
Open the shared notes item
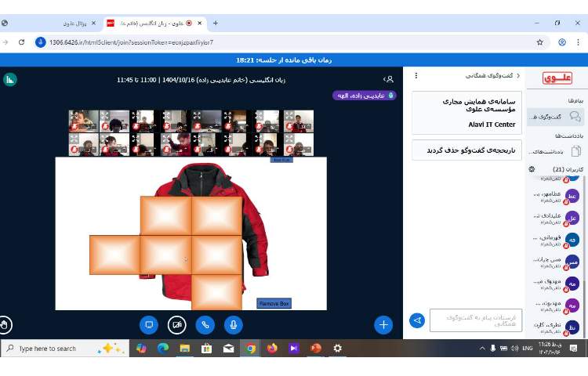click(555, 151)
